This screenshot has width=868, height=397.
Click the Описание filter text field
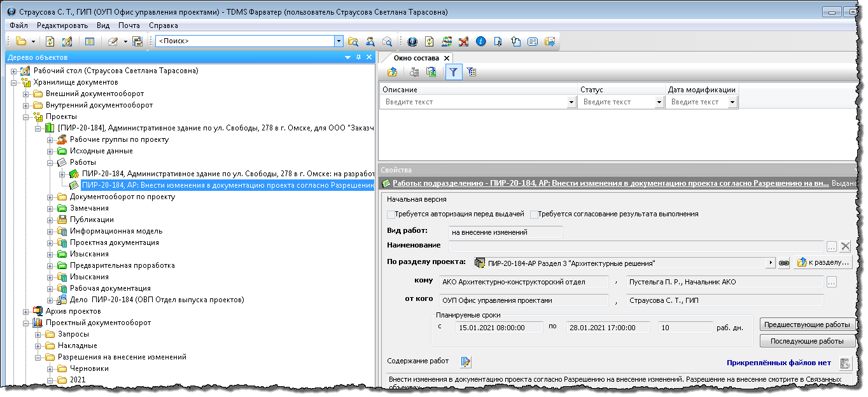(474, 102)
